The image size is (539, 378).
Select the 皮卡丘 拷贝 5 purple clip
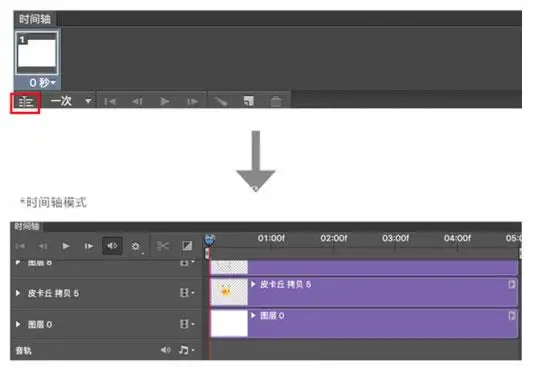(364, 292)
